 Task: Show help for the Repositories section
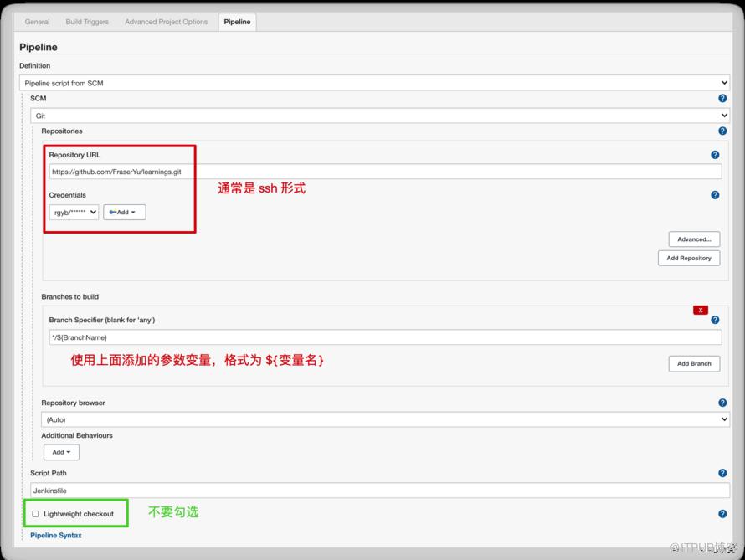pos(722,131)
